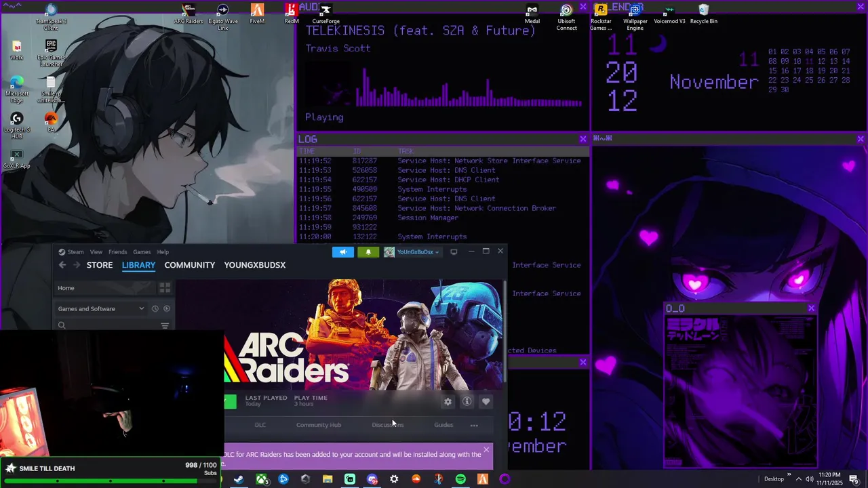Select the LIBRARY tab in Steam
This screenshot has height=488, width=868.
138,265
